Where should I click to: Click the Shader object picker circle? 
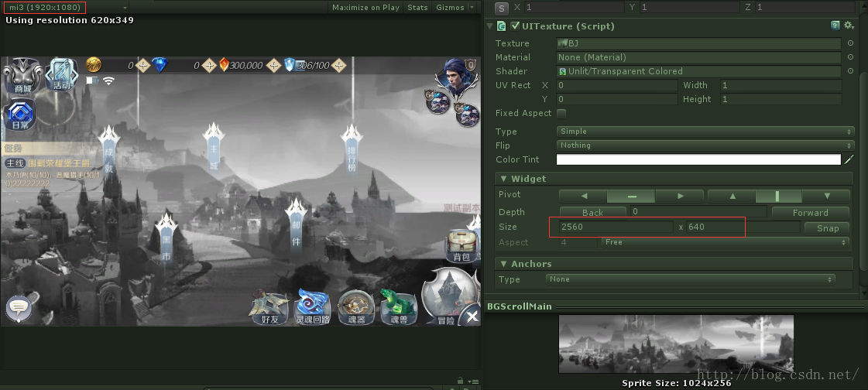[850, 71]
